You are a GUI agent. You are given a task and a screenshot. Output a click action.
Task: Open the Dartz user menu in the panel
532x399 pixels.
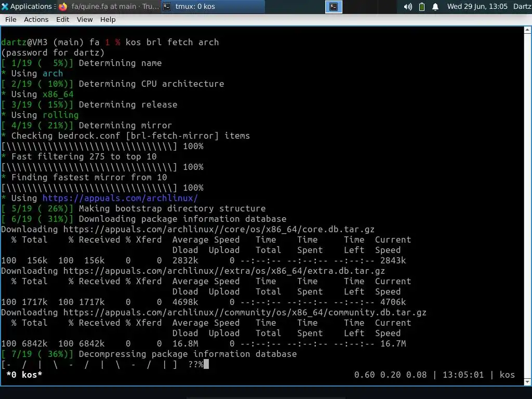522,6
